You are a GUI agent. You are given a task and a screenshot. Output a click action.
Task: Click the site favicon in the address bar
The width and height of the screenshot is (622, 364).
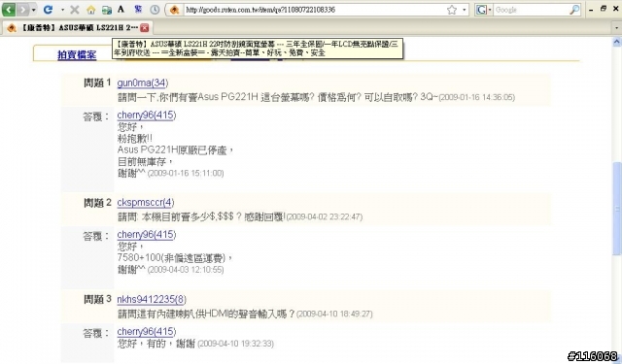click(x=174, y=10)
